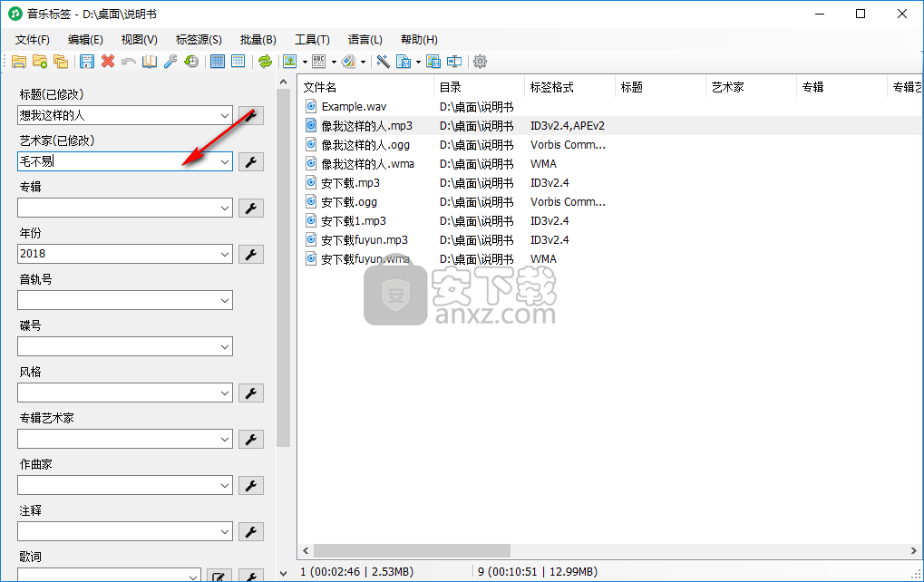Expand the 风格 combo box dropdown
Viewport: 924px width, 582px height.
225,393
